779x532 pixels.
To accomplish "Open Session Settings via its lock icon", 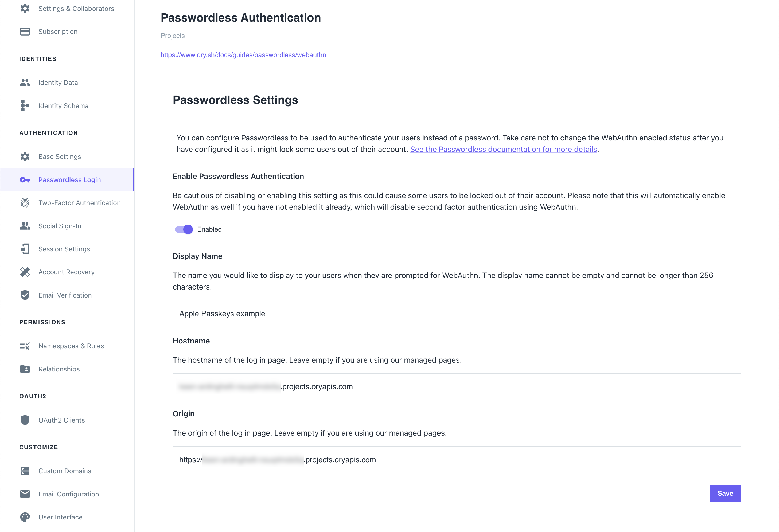I will click(x=25, y=249).
